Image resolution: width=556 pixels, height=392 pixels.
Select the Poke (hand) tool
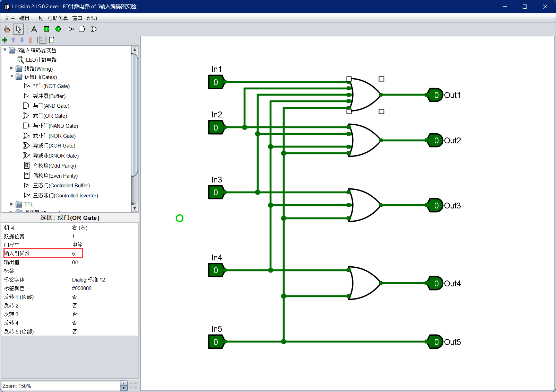coord(7,29)
